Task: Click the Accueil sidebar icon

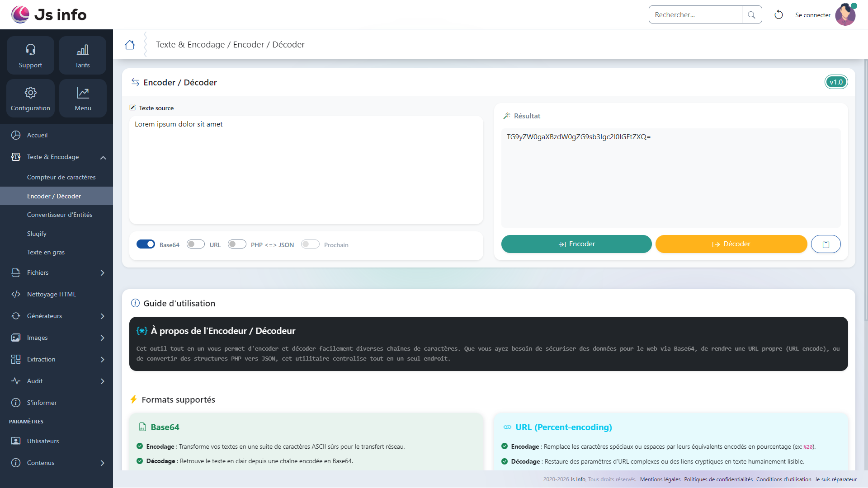Action: click(x=16, y=135)
